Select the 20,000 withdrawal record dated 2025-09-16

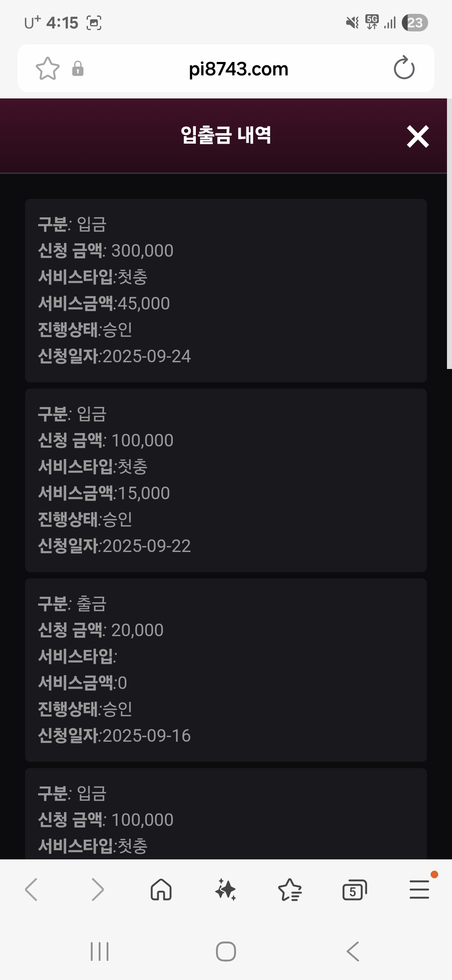[x=226, y=670]
